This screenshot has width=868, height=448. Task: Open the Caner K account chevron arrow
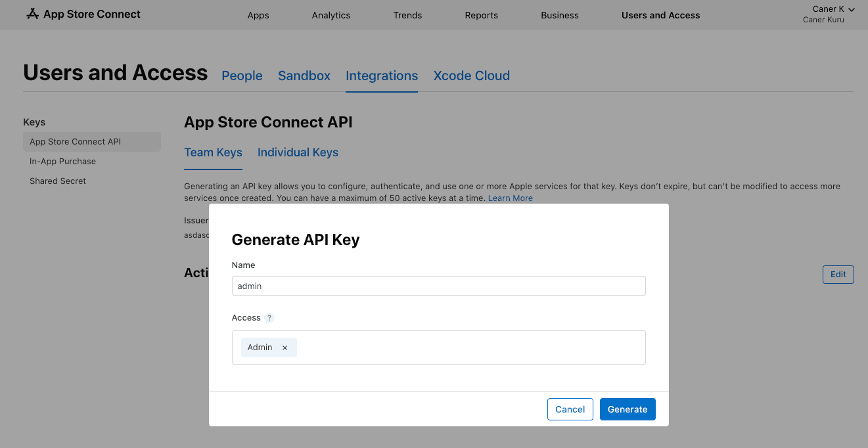pyautogui.click(x=851, y=9)
